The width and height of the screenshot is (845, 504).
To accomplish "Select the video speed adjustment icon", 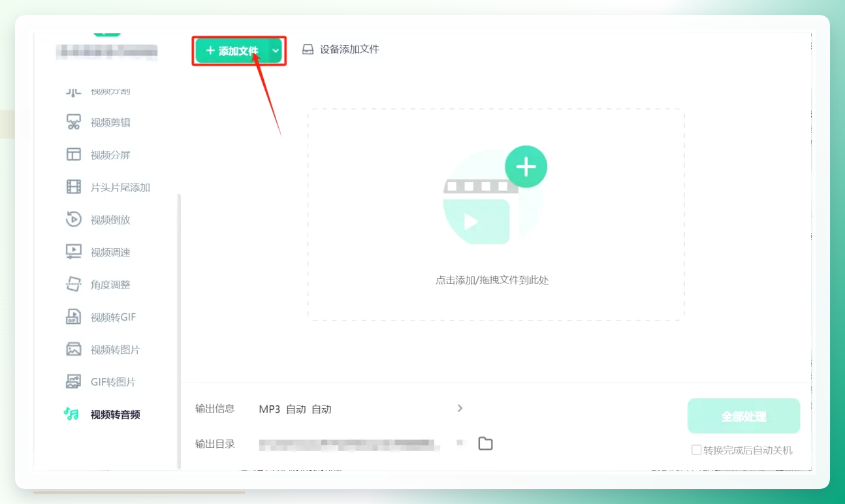I will coord(73,252).
